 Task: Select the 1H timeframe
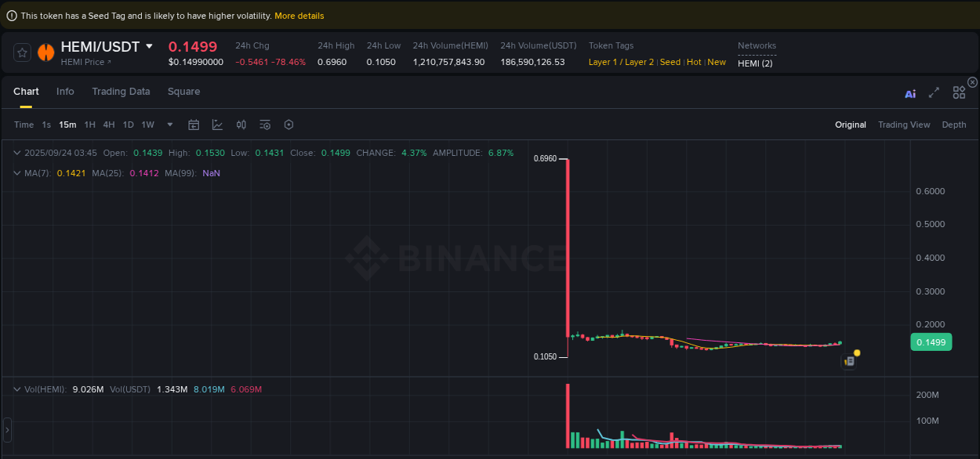tap(89, 125)
